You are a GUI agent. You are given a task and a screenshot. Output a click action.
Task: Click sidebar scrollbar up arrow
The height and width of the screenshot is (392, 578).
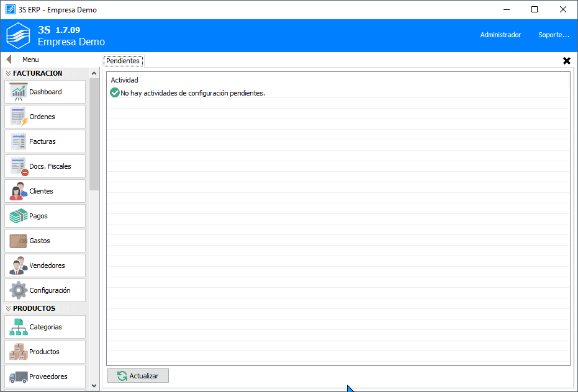pyautogui.click(x=94, y=73)
